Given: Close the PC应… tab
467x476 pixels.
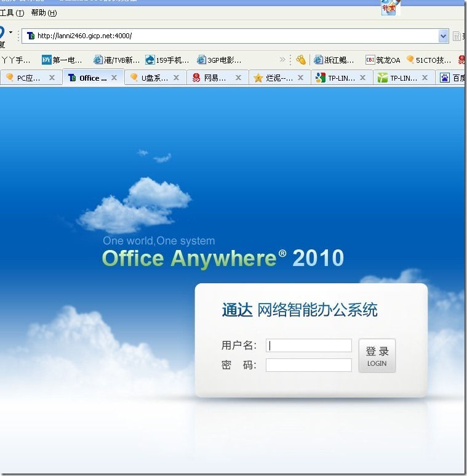Looking at the screenshot, I should click(52, 78).
